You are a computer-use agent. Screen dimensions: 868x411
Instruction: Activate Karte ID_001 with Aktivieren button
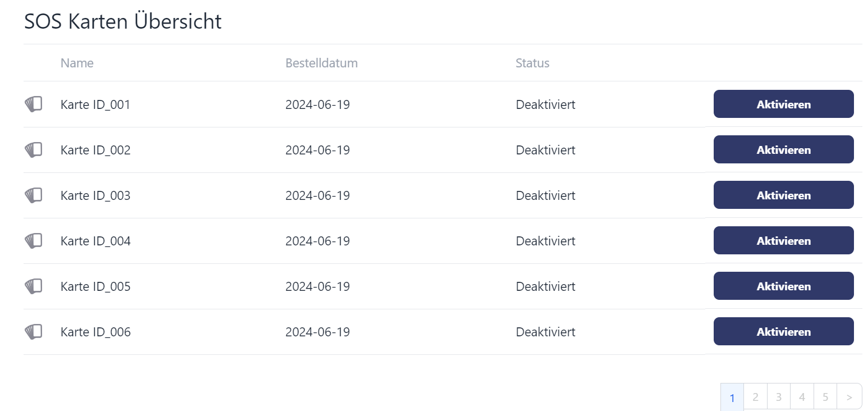(x=783, y=104)
